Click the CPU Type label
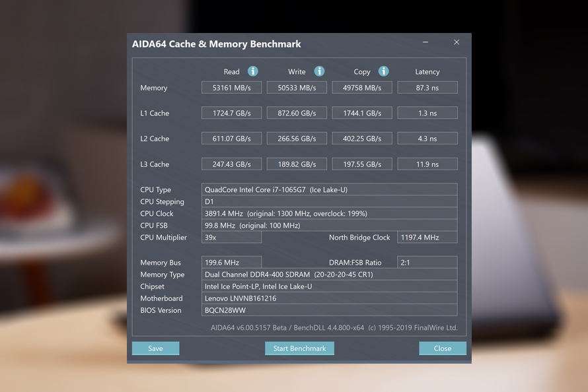The image size is (588, 392). point(155,189)
